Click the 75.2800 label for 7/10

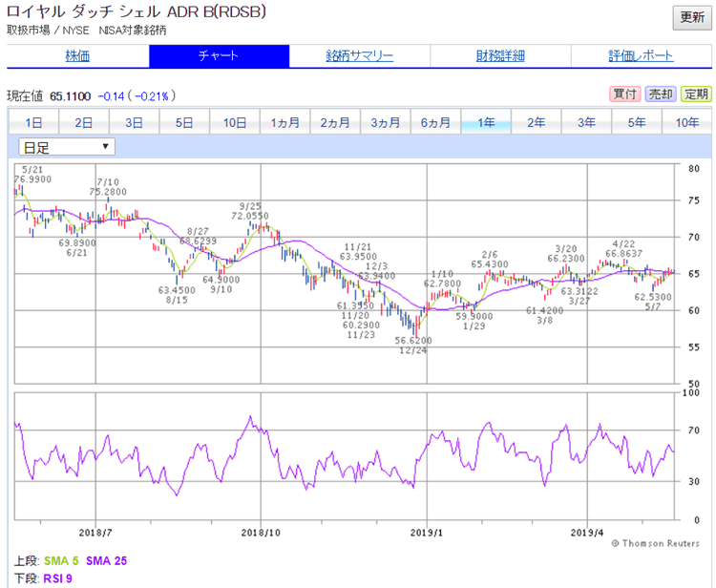[x=108, y=192]
